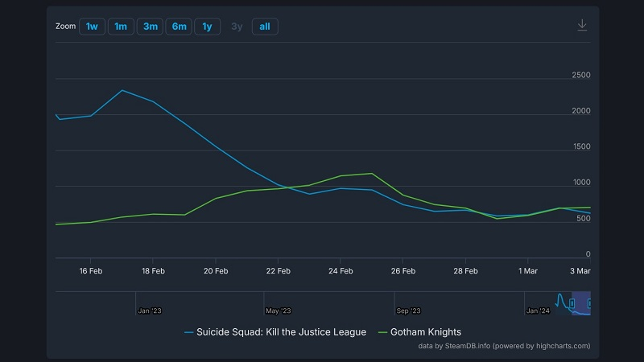Set zoom range to 1w
The height and width of the screenshot is (362, 644).
click(92, 27)
